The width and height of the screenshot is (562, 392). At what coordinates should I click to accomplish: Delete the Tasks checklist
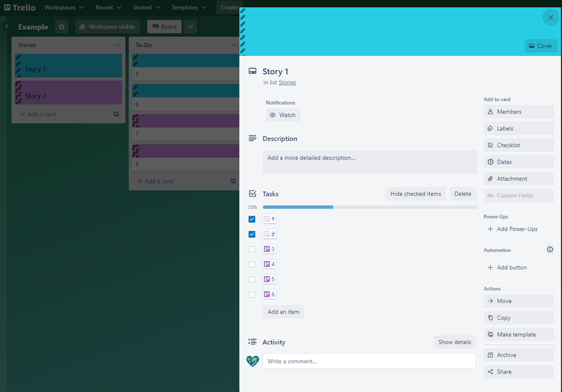[x=463, y=194]
